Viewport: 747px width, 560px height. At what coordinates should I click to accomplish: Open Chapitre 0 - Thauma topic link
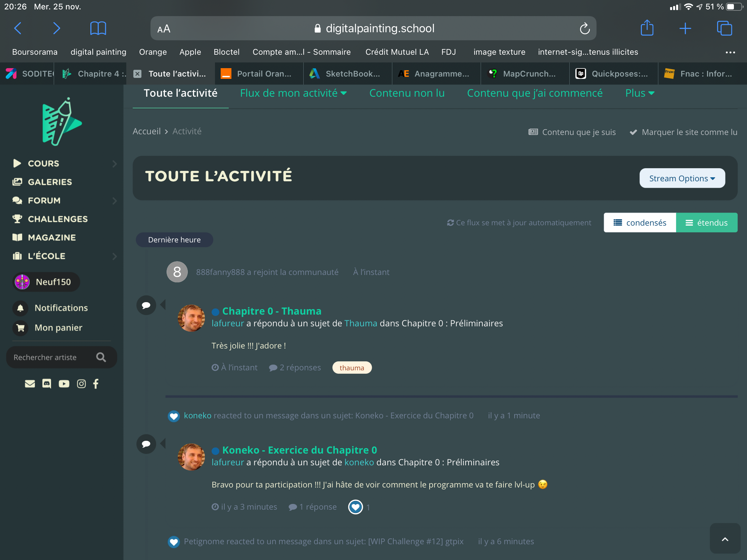tap(271, 311)
